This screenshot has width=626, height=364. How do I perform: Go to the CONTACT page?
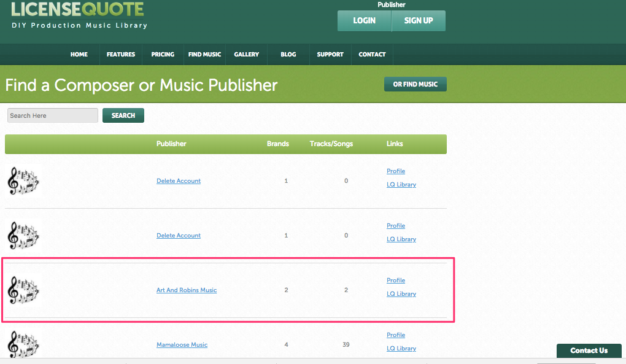tap(372, 54)
